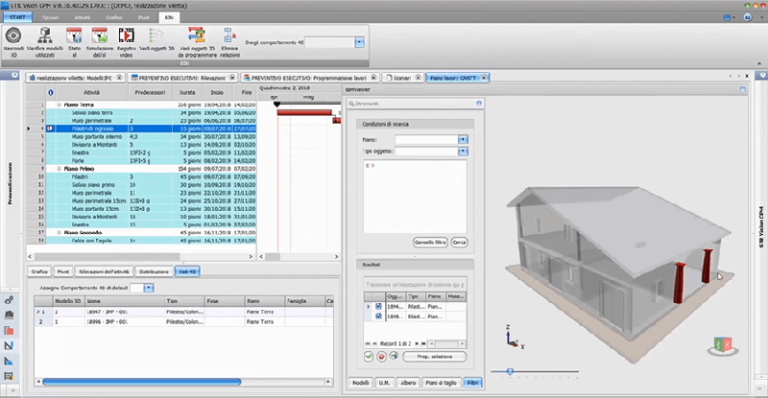Open Rilevazioni dell'attività tab

pos(104,271)
